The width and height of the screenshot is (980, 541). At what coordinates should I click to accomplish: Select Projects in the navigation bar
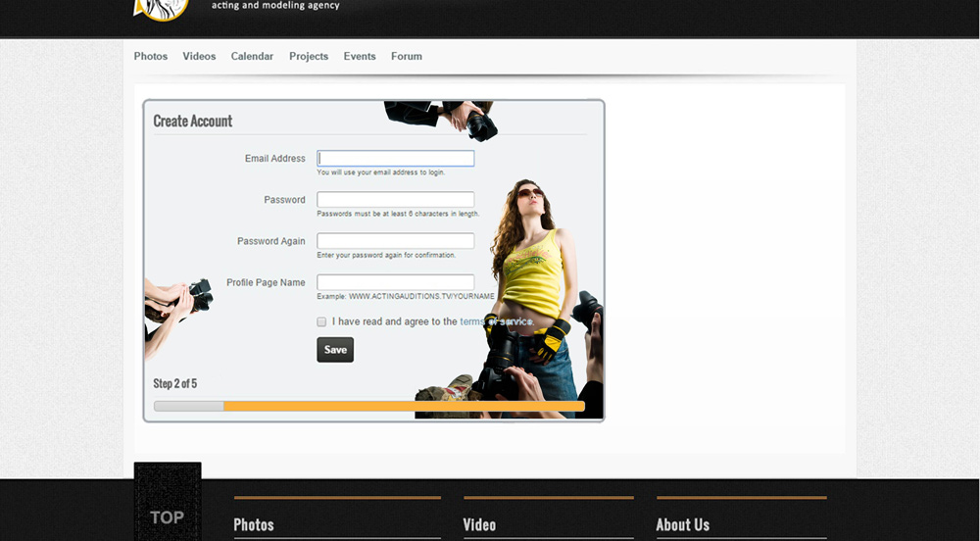coord(309,56)
